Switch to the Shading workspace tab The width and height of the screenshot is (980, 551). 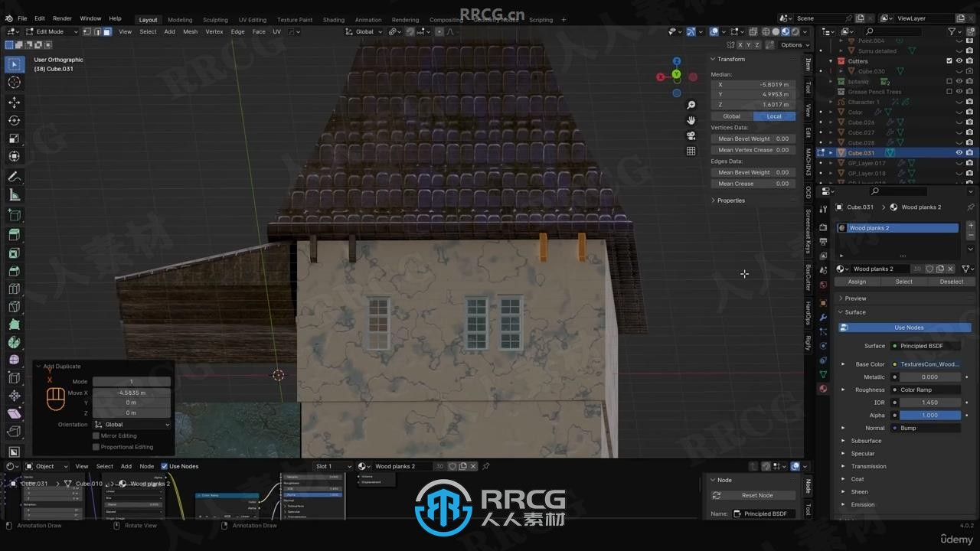pyautogui.click(x=333, y=20)
